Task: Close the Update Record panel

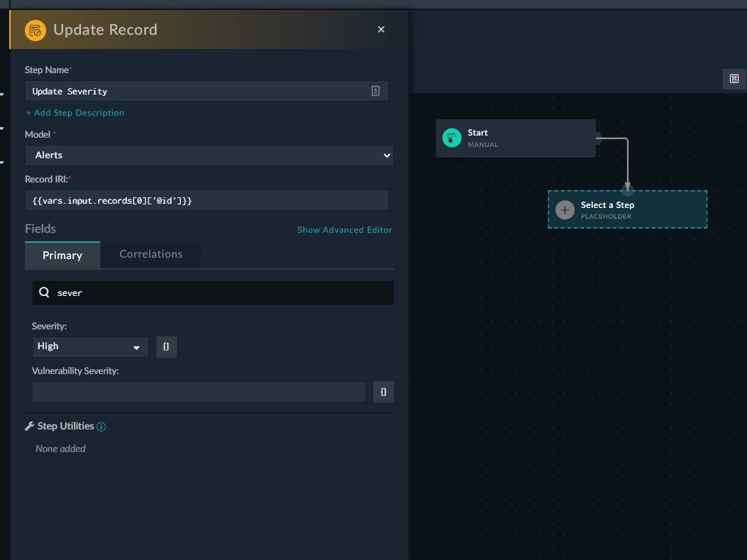Action: tap(381, 30)
